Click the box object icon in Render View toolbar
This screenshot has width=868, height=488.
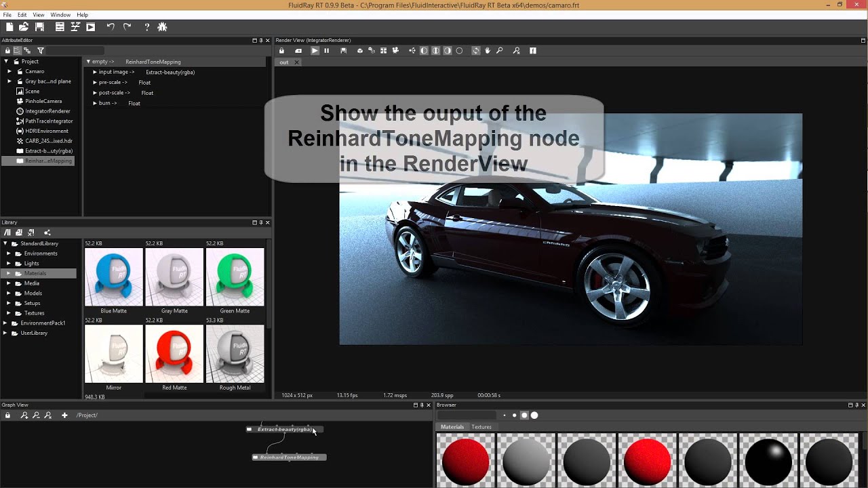(360, 51)
